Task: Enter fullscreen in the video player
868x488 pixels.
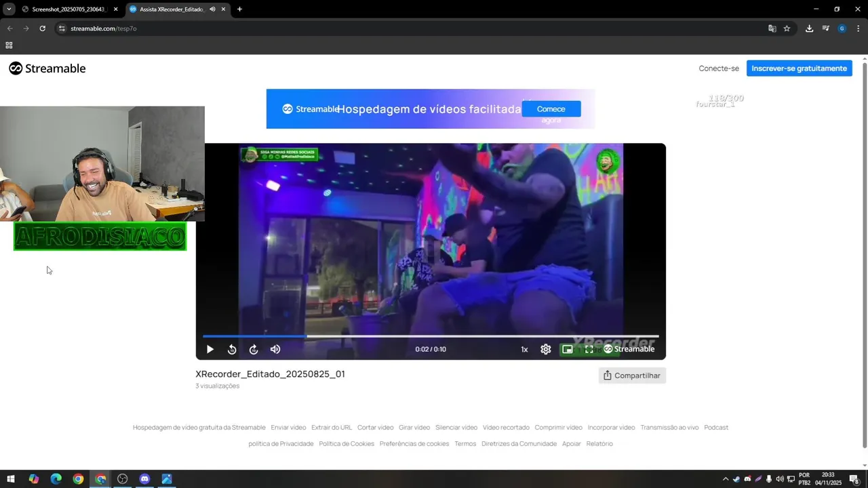Action: point(589,350)
